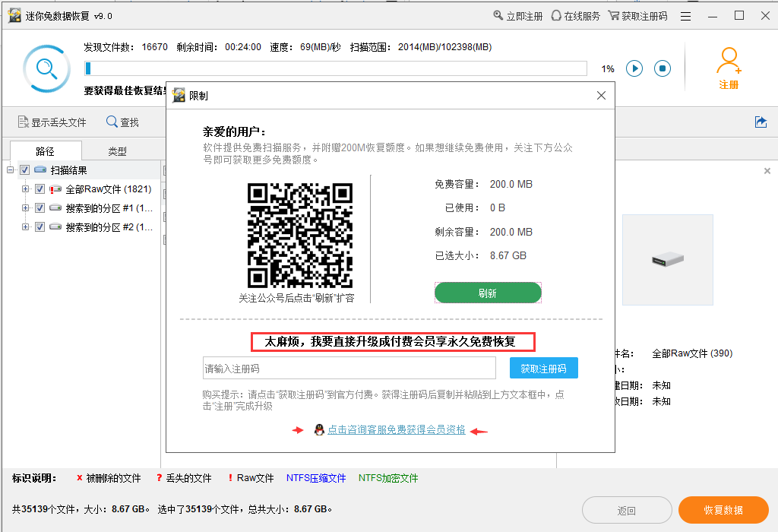Screen dimensions: 778x532
Task: Click the 已使用 value 0 B
Action: click(x=498, y=208)
